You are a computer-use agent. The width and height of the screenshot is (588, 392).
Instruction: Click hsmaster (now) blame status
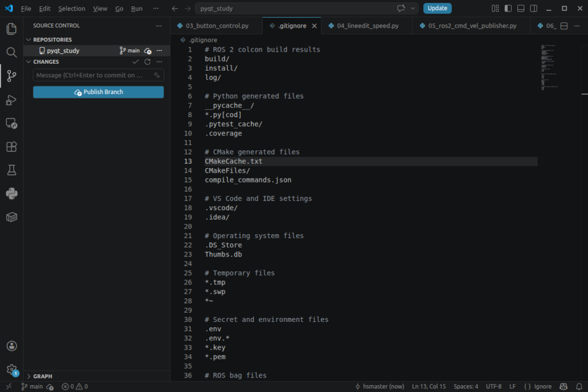coord(380,386)
